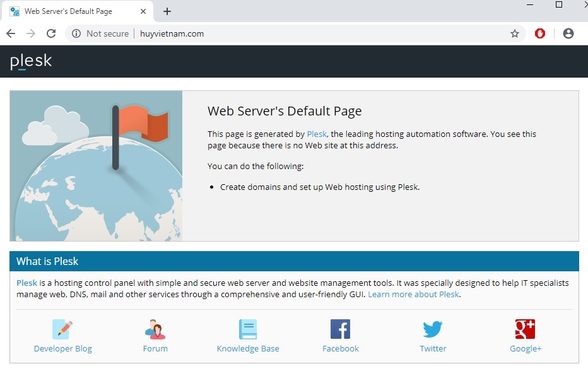Click the Plesk logo in header
This screenshot has width=588, height=371.
[31, 62]
